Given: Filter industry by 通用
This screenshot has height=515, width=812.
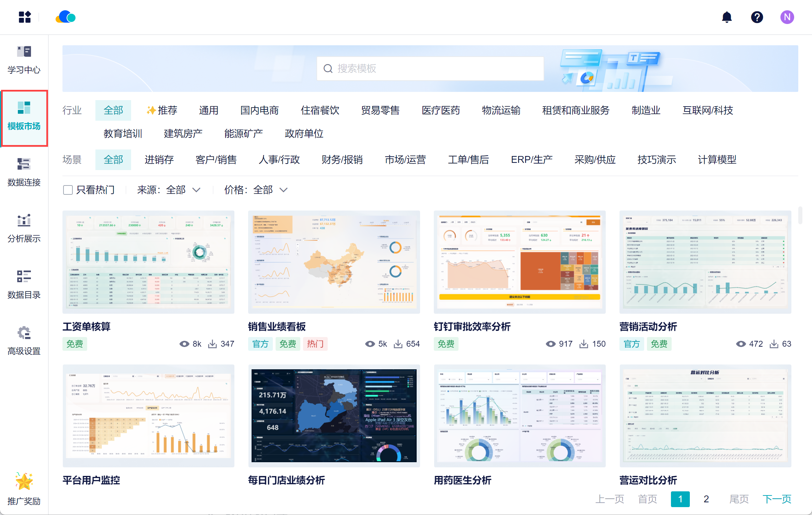Looking at the screenshot, I should (209, 110).
